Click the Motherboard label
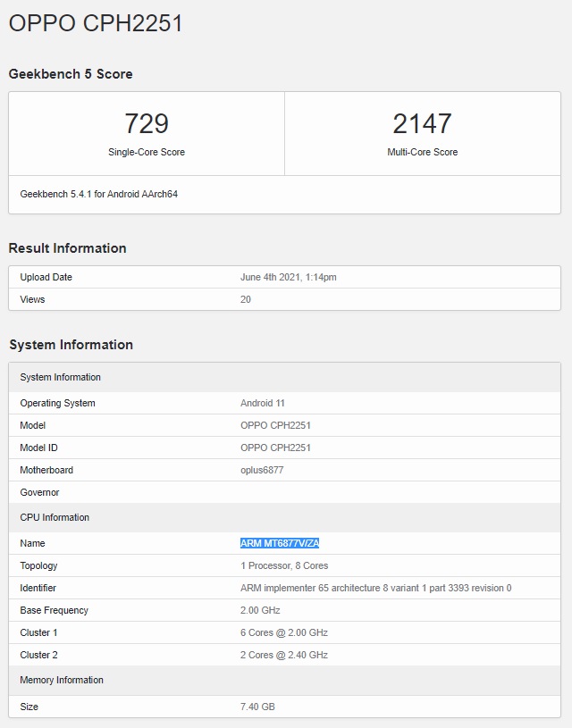Viewport: 572px width, 728px height. tap(46, 470)
